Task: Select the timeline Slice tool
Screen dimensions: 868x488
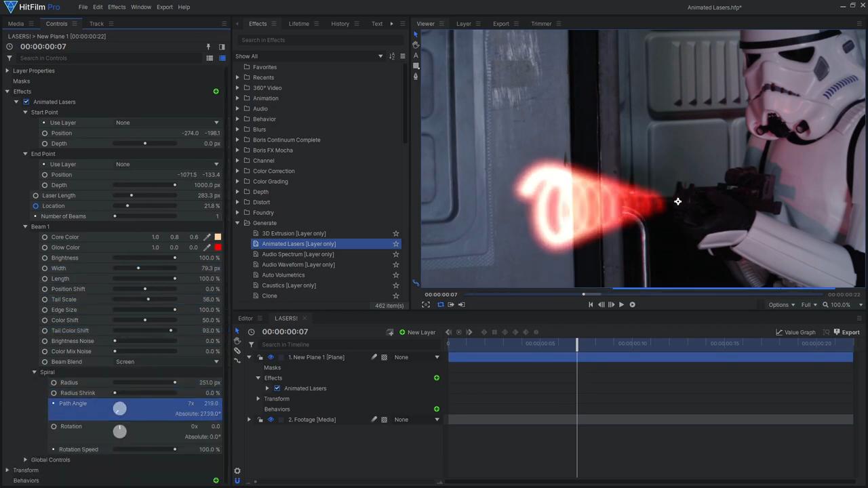Action: [x=237, y=350]
